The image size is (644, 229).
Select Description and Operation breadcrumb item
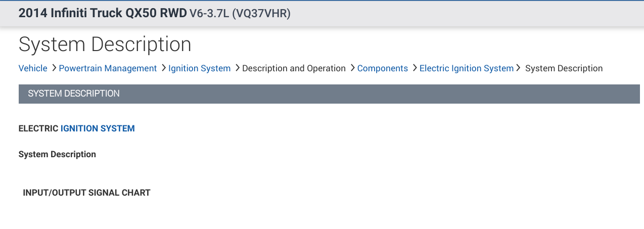(294, 68)
